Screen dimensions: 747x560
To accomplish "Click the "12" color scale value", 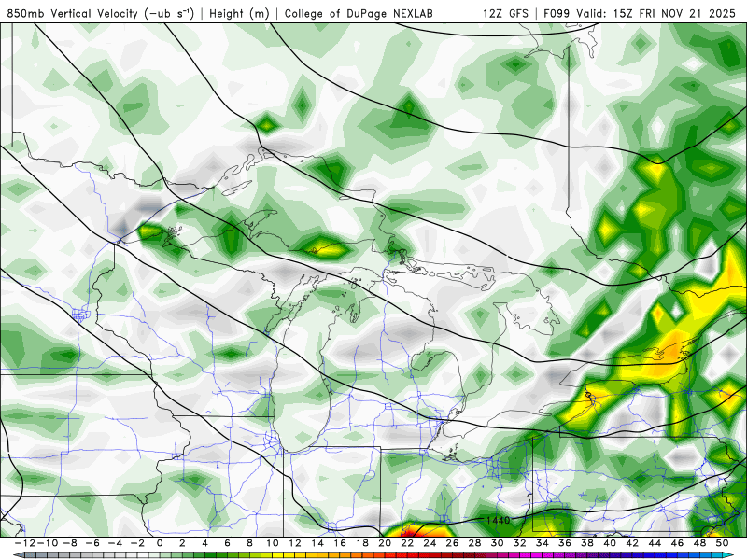I will 295,543.
